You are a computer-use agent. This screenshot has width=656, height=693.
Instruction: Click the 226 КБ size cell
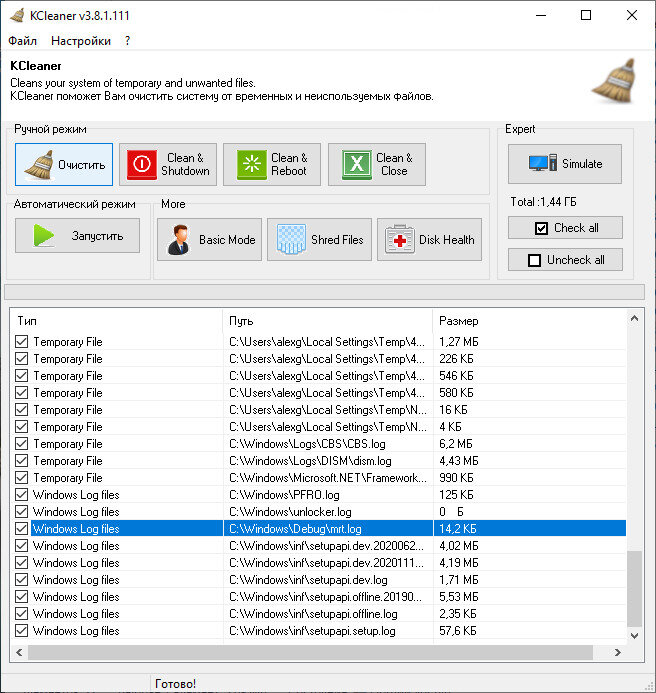456,358
